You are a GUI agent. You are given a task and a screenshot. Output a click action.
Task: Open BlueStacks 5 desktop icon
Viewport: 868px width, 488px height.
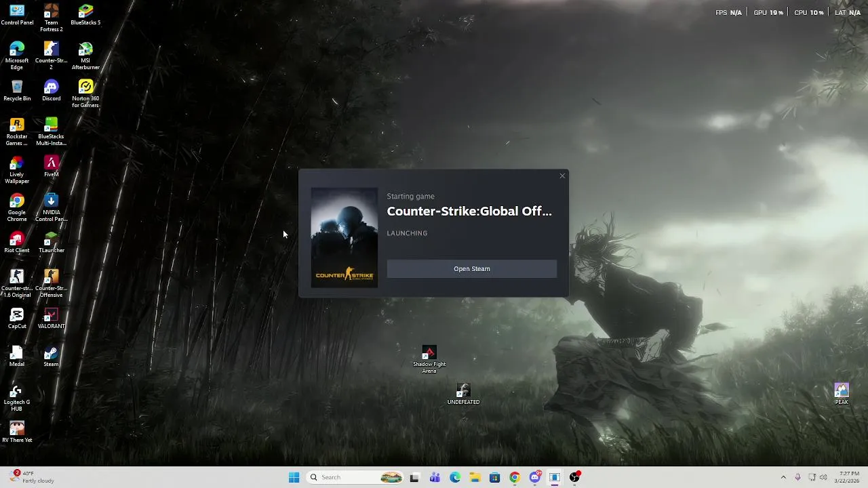[x=85, y=15]
